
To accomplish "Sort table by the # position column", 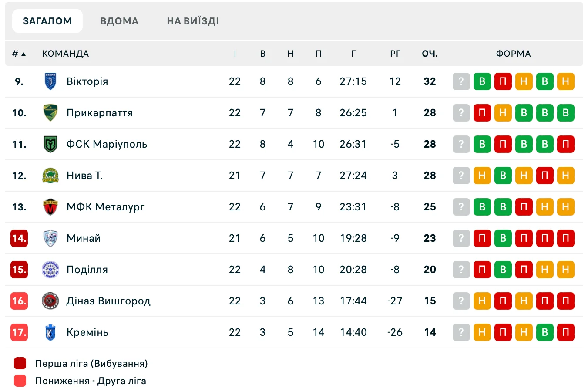I will click(18, 54).
